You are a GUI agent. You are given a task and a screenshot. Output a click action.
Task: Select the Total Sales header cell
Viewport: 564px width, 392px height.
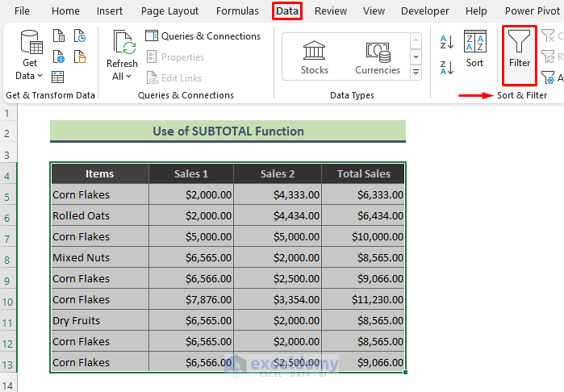[x=363, y=173]
